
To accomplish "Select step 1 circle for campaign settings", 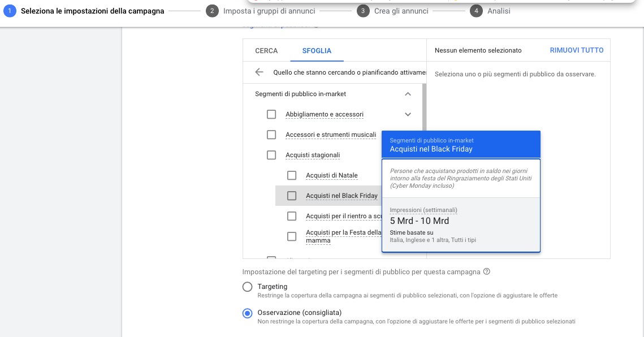I will point(10,11).
